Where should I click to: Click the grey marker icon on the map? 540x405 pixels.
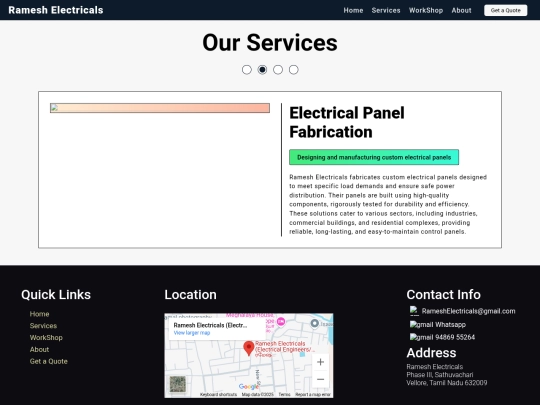[314, 323]
